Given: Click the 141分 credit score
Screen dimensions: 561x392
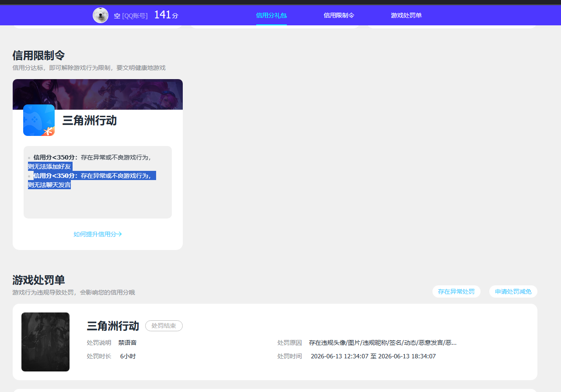Looking at the screenshot, I should coord(166,15).
